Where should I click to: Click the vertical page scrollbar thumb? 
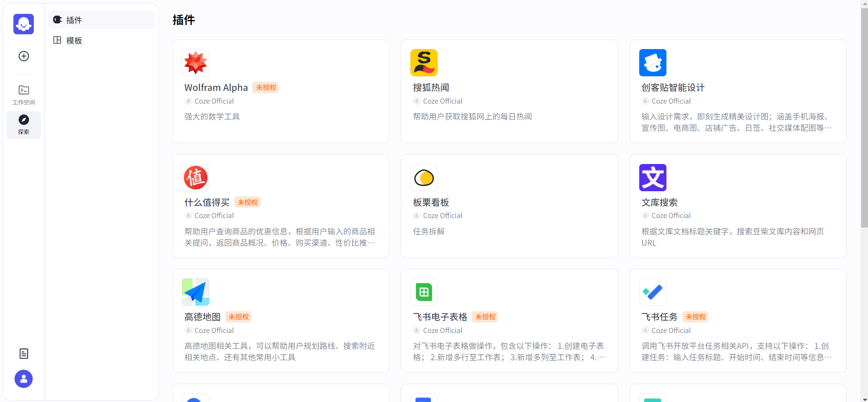[x=864, y=117]
